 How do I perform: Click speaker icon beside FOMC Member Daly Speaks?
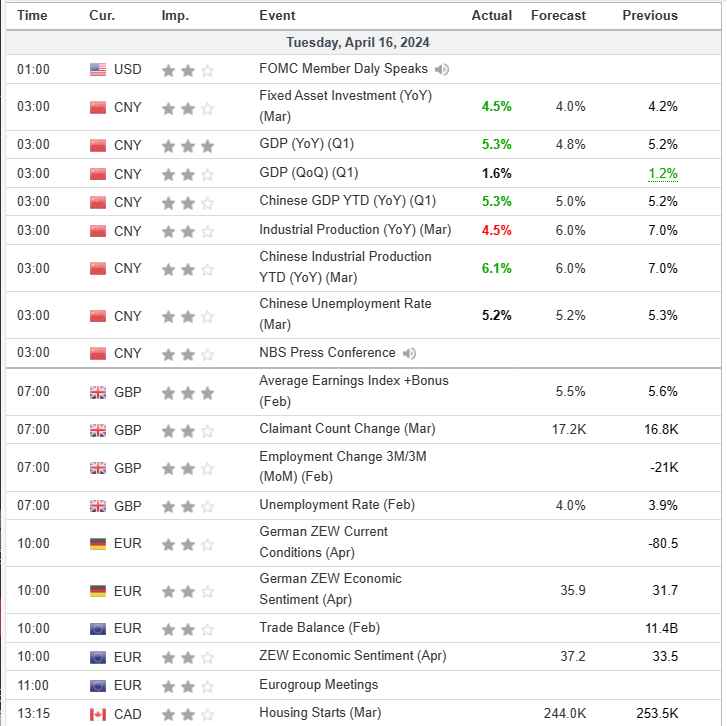(442, 69)
